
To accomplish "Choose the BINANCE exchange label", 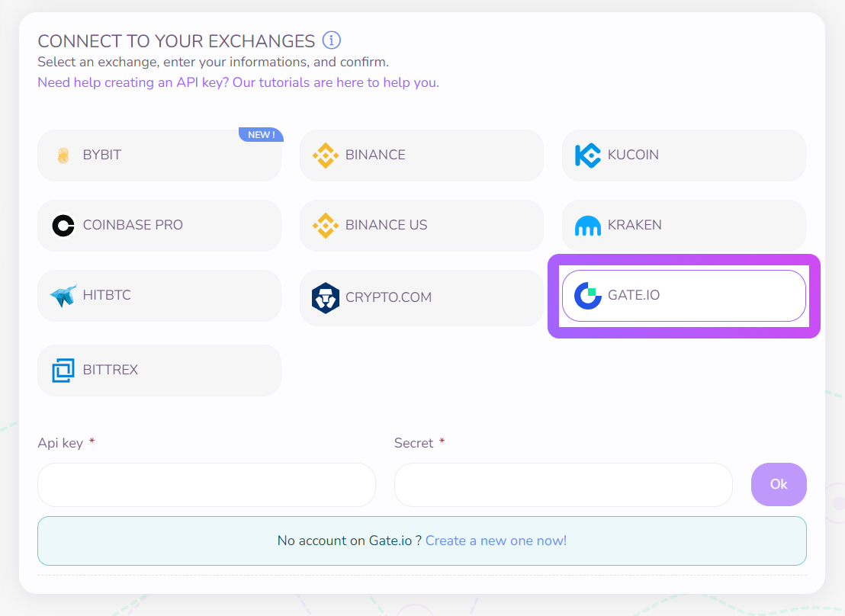I will (375, 155).
